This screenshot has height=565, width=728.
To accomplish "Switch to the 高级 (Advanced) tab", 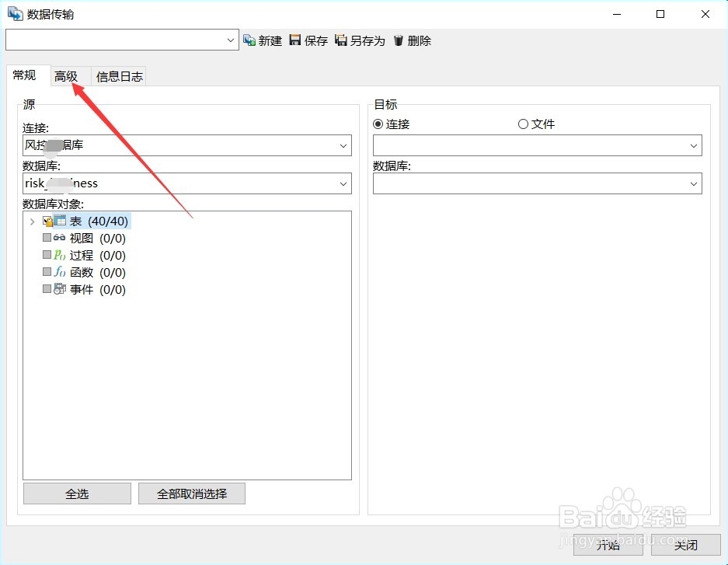I will (x=68, y=75).
